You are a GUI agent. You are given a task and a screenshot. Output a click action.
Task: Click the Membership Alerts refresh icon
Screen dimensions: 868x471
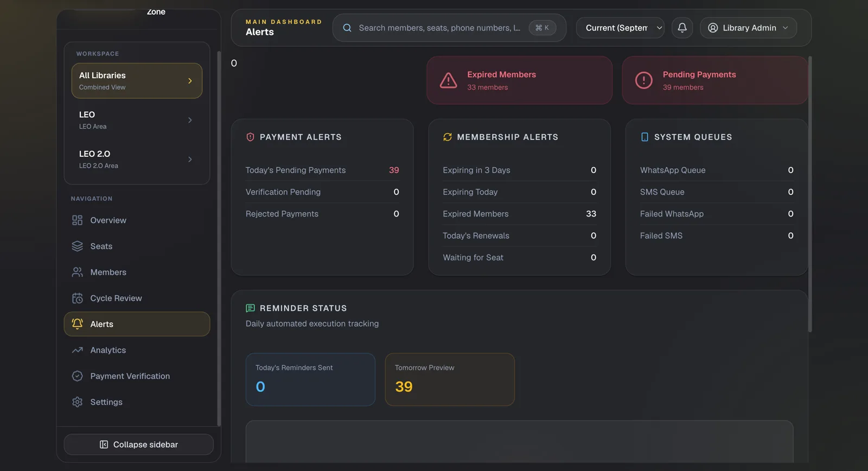(x=448, y=137)
